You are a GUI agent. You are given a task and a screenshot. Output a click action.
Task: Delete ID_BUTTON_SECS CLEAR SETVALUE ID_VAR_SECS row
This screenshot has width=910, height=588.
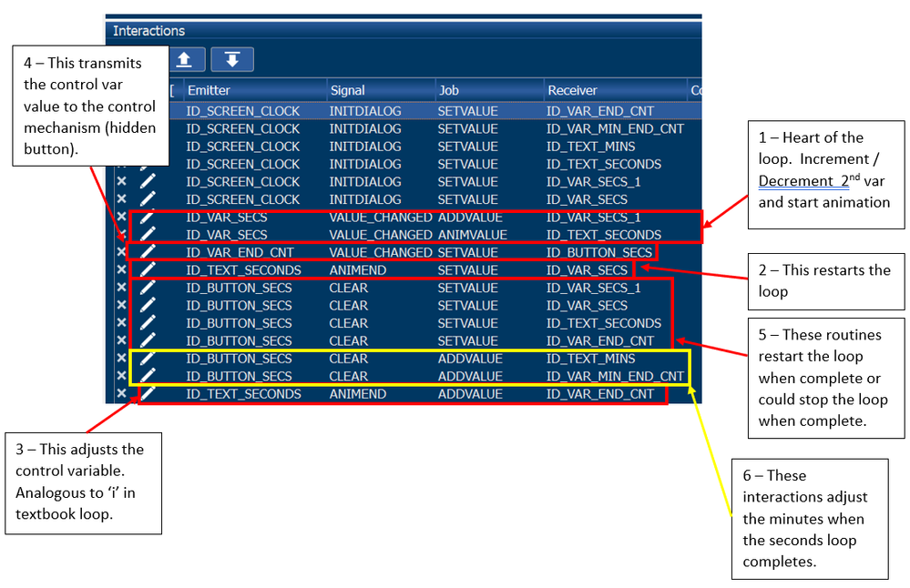coord(121,305)
